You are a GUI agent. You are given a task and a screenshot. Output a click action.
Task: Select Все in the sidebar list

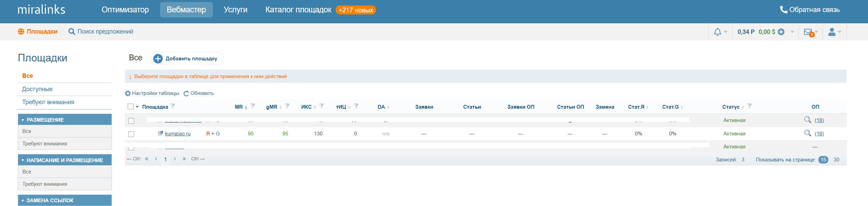(28, 76)
